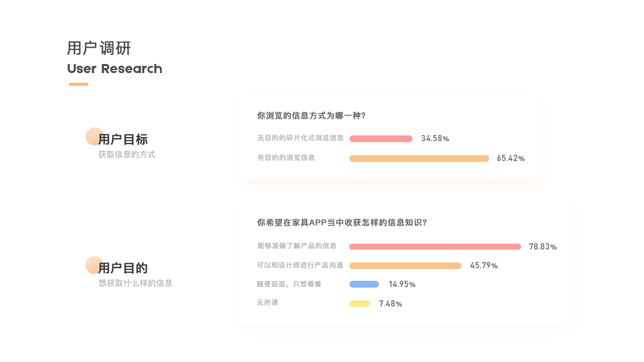The image size is (644, 362).
Task: Click the question about 家具APP 信息知识
Action: [342, 223]
